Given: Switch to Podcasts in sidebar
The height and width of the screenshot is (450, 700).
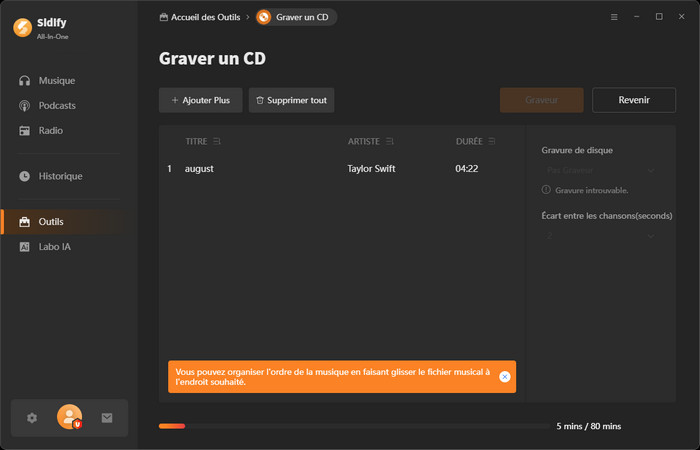Looking at the screenshot, I should (x=57, y=105).
